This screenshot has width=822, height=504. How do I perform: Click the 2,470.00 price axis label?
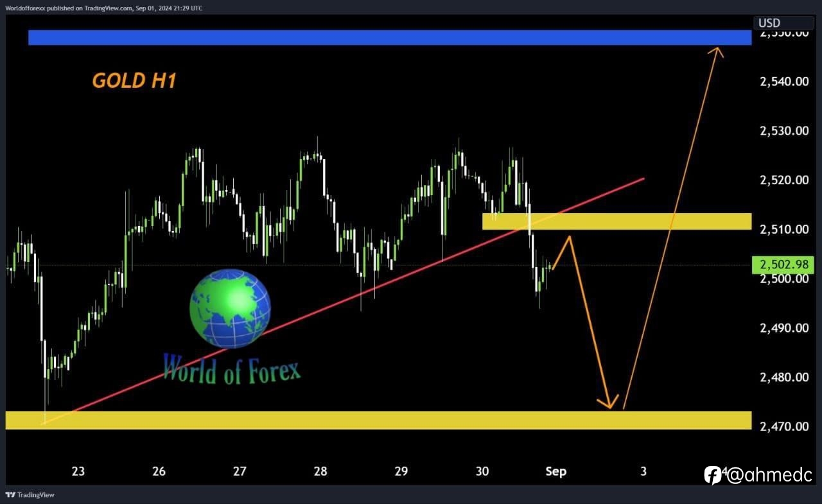[x=783, y=426]
